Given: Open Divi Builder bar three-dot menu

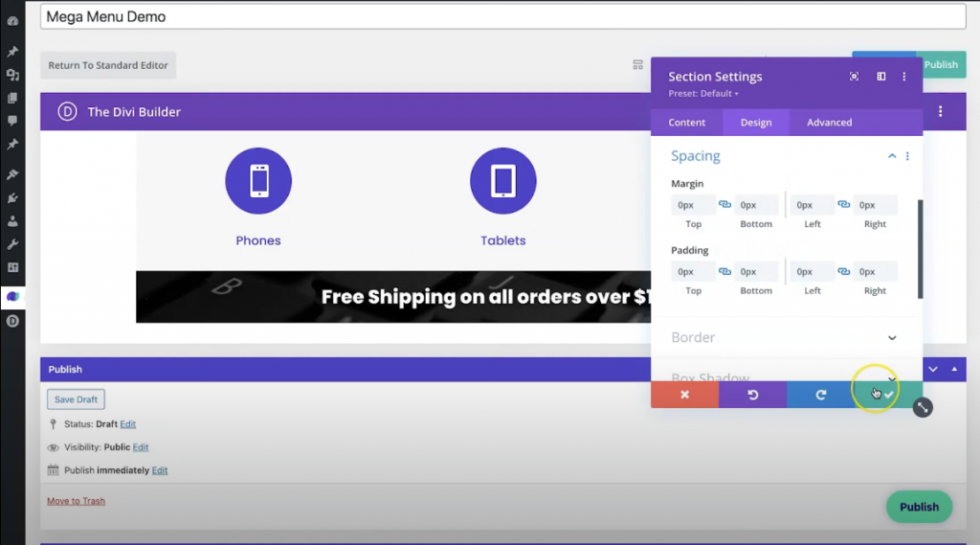Looking at the screenshot, I should [940, 112].
